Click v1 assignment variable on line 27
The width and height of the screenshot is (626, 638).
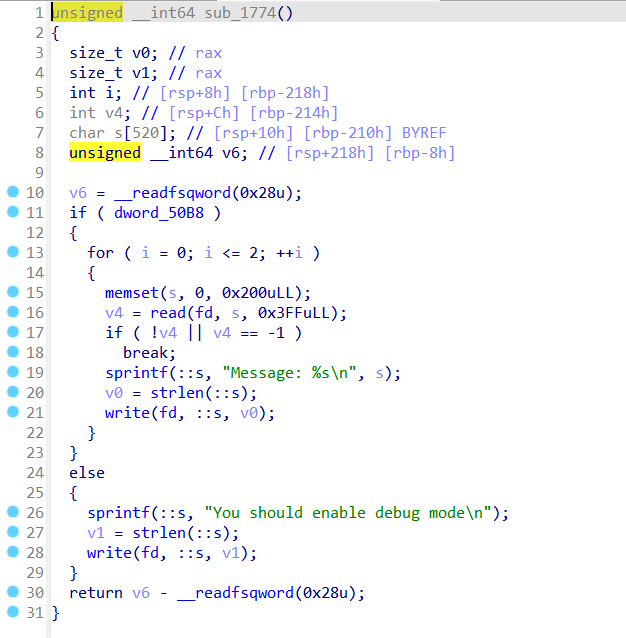click(96, 533)
